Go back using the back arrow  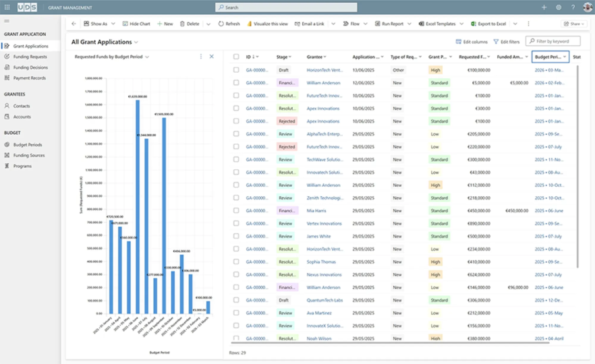[74, 24]
